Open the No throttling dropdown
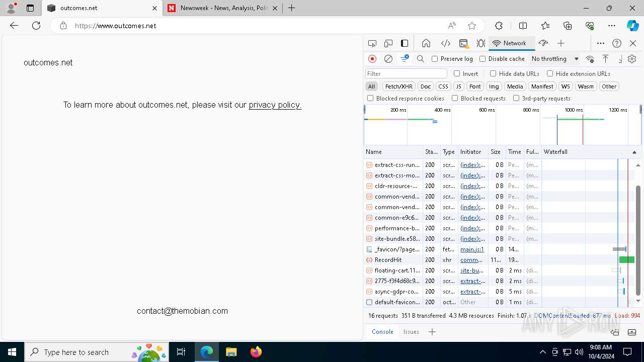The width and height of the screenshot is (644, 362). (555, 59)
